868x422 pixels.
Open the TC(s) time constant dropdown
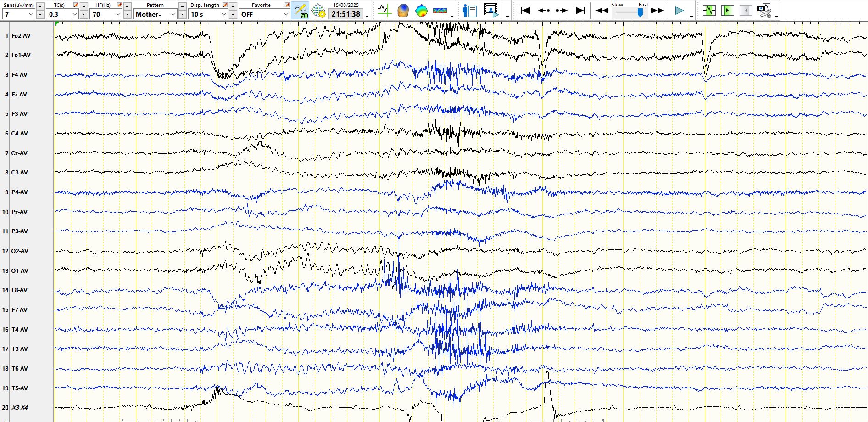(74, 14)
